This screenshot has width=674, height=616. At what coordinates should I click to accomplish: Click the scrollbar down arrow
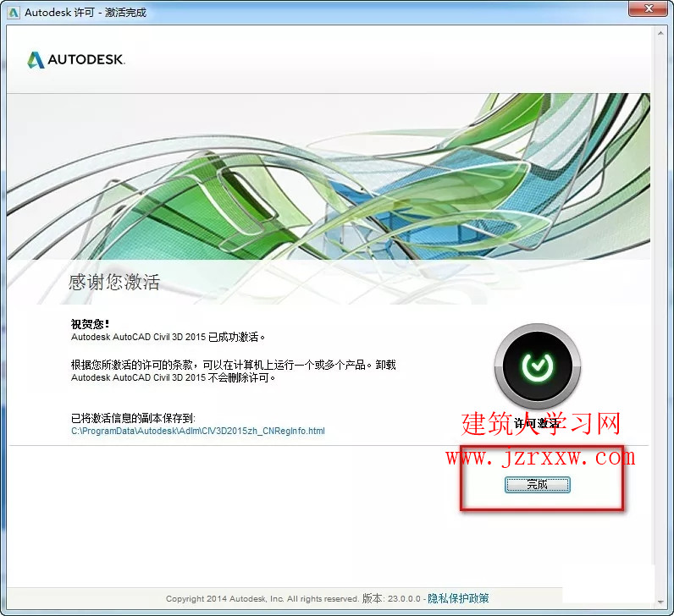click(660, 602)
